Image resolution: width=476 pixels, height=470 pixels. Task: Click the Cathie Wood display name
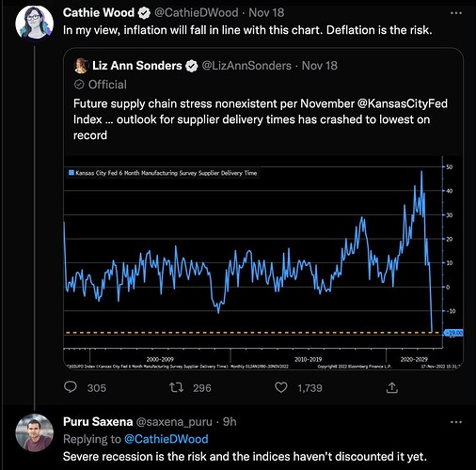[99, 13]
